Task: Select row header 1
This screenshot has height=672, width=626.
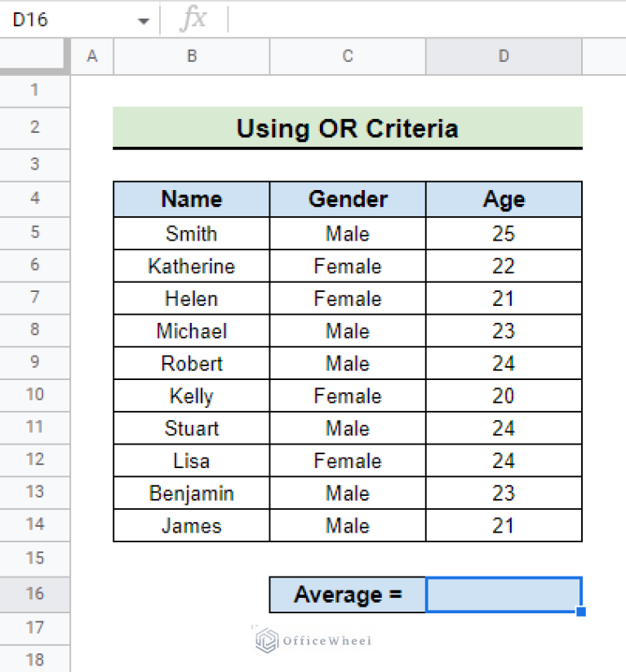Action: [34, 91]
